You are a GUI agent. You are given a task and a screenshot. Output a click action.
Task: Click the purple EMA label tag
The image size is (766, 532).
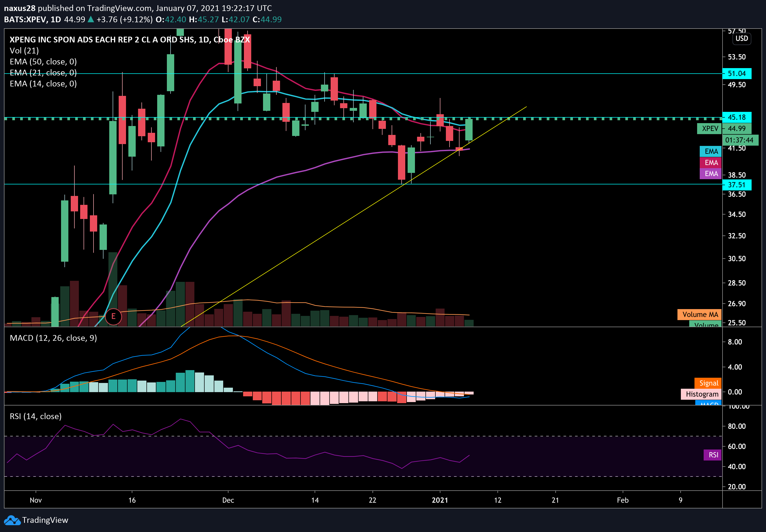[711, 173]
